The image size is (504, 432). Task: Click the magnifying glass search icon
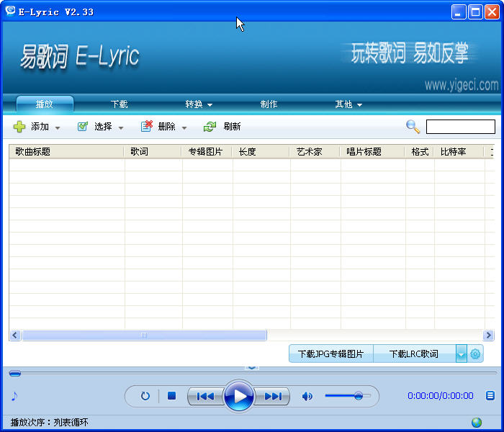tap(413, 126)
